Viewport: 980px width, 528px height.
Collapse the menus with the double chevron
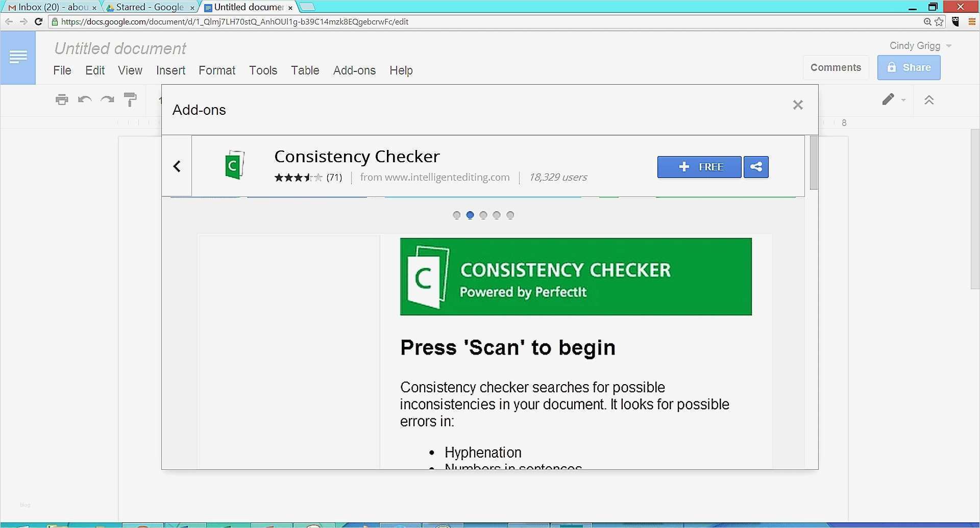coord(929,100)
